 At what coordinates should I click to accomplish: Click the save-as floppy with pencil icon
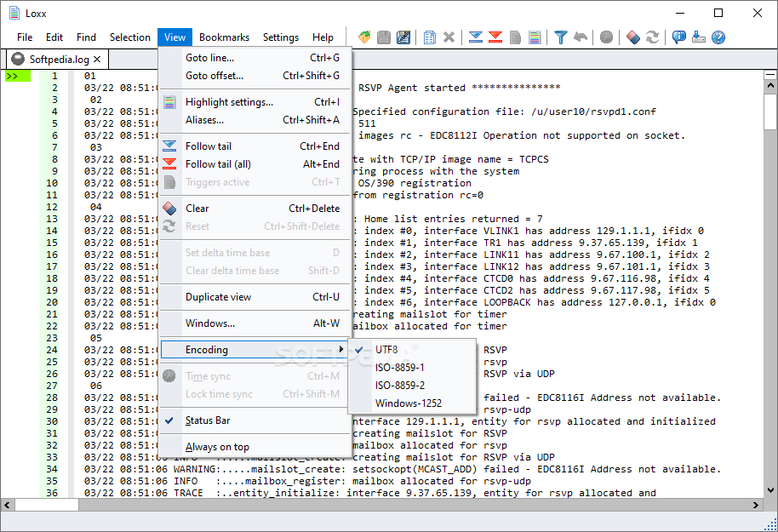pos(403,37)
